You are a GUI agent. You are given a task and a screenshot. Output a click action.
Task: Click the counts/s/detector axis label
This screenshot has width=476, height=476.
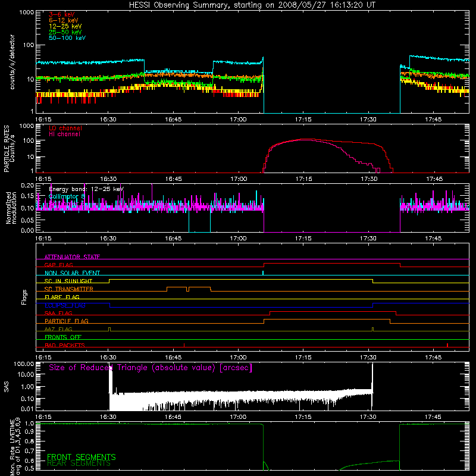coord(12,62)
